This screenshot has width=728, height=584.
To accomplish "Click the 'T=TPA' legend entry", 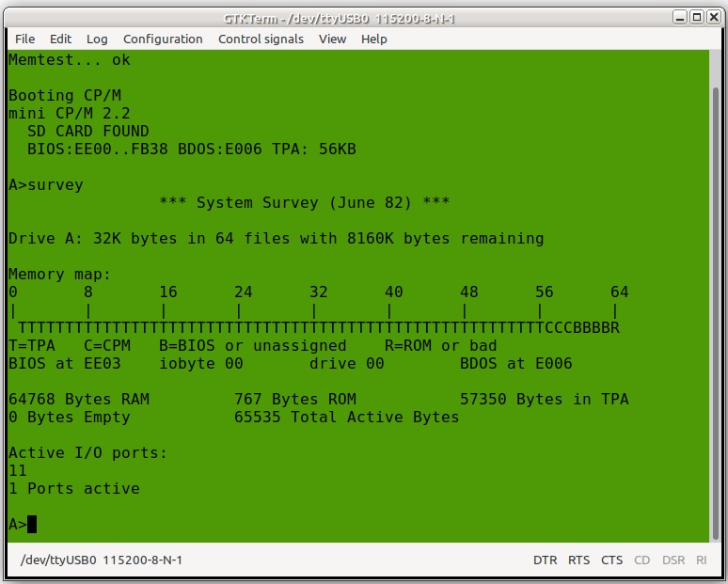I will point(32,346).
